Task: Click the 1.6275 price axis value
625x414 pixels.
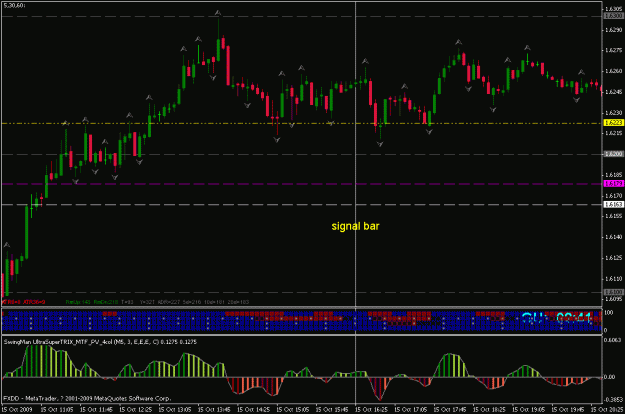Action: tap(614, 50)
